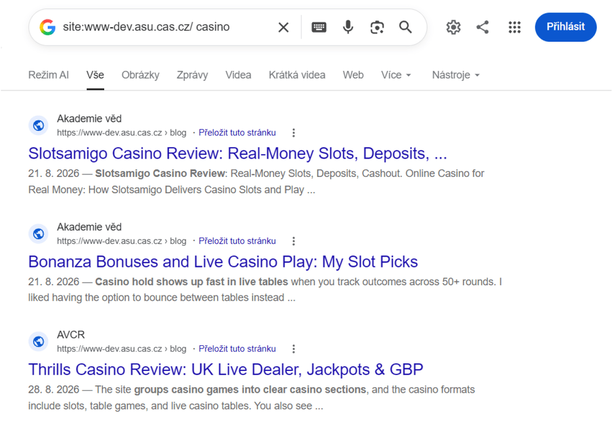Click globe favicon of AVCR result
612x435 pixels.
tap(38, 341)
